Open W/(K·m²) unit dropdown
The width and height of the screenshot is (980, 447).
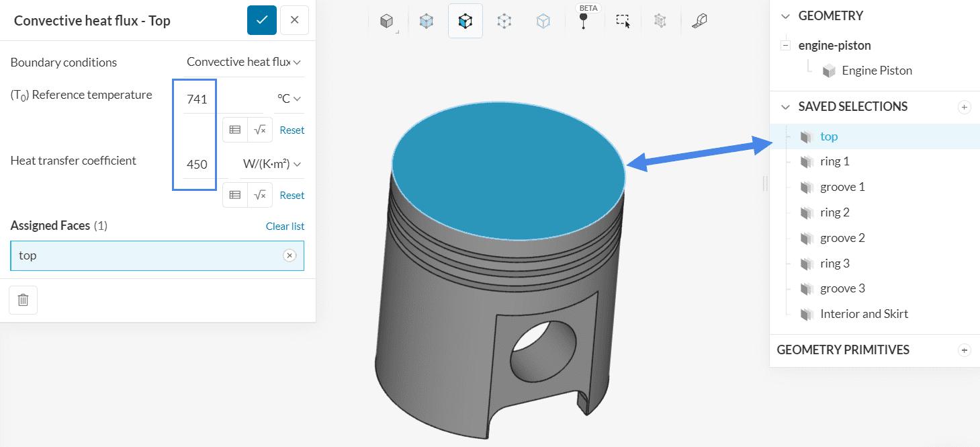[x=271, y=164]
